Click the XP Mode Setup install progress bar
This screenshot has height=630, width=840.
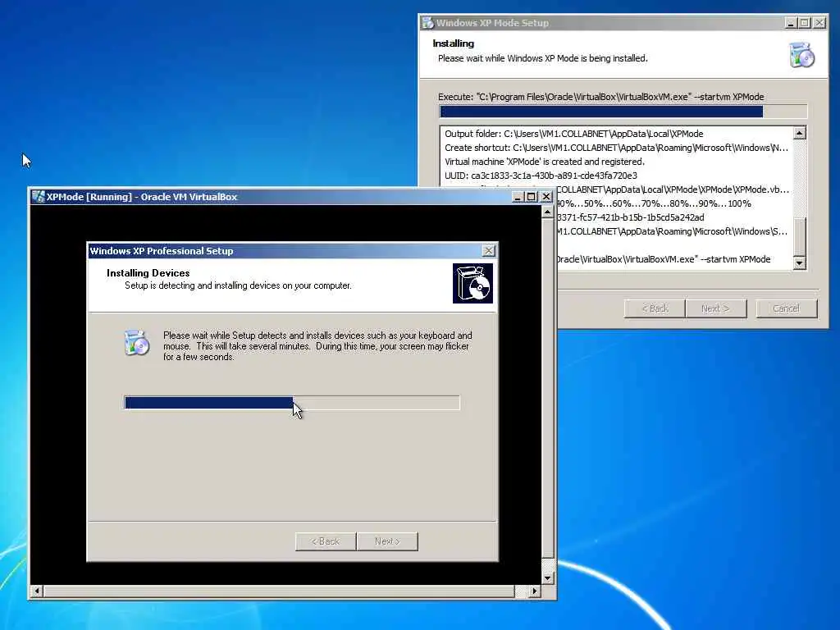(623, 112)
